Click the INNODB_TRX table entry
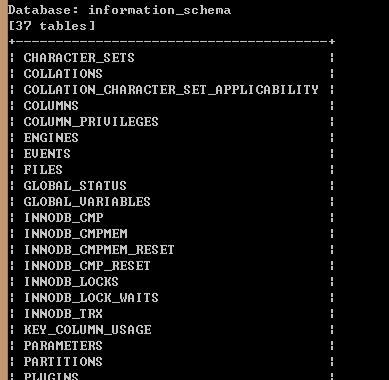 63,314
